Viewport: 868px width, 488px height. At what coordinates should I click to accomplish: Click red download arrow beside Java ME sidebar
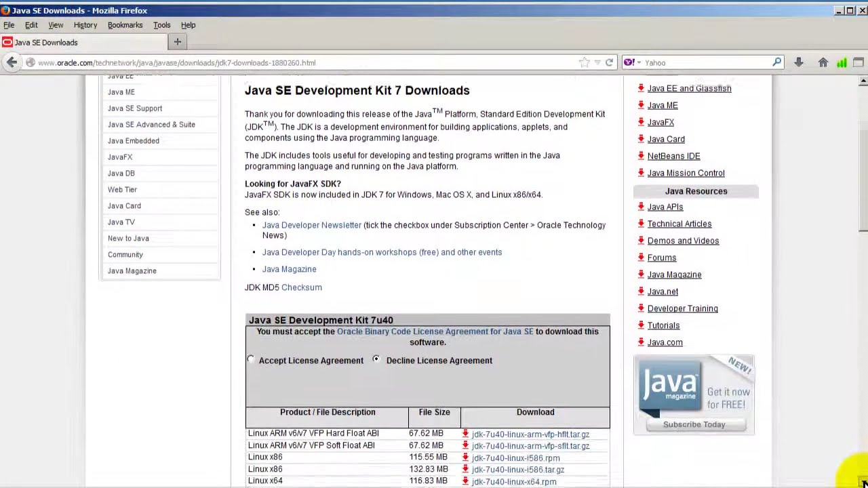click(x=641, y=105)
